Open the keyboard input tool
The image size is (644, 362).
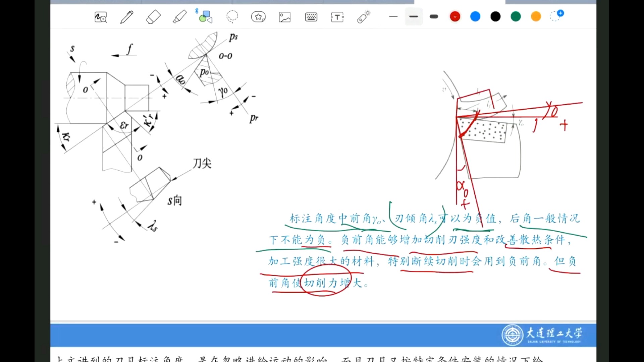[x=311, y=17]
